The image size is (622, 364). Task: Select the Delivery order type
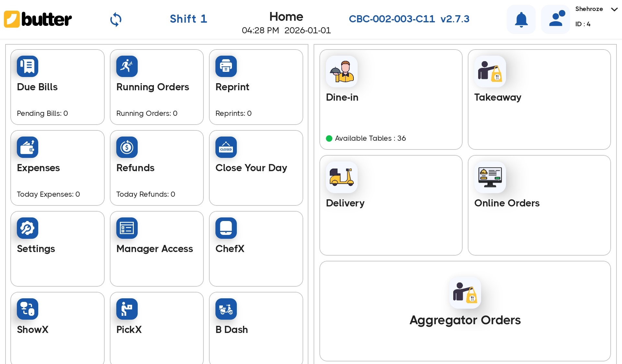(391, 205)
